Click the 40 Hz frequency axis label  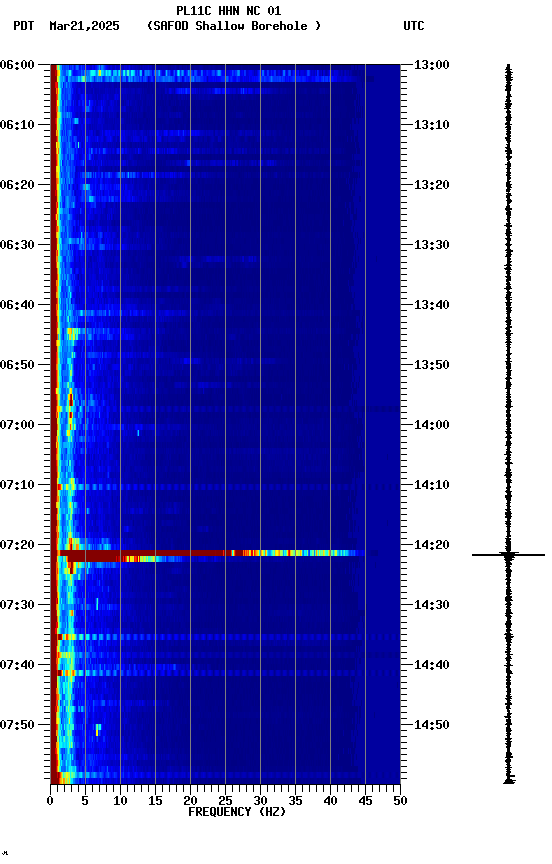coord(330,801)
